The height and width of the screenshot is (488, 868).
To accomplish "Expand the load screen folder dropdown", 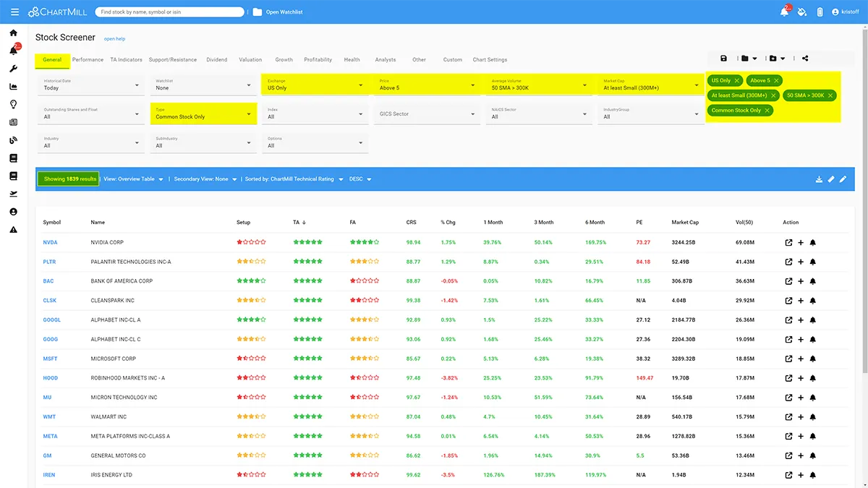I will tap(749, 59).
